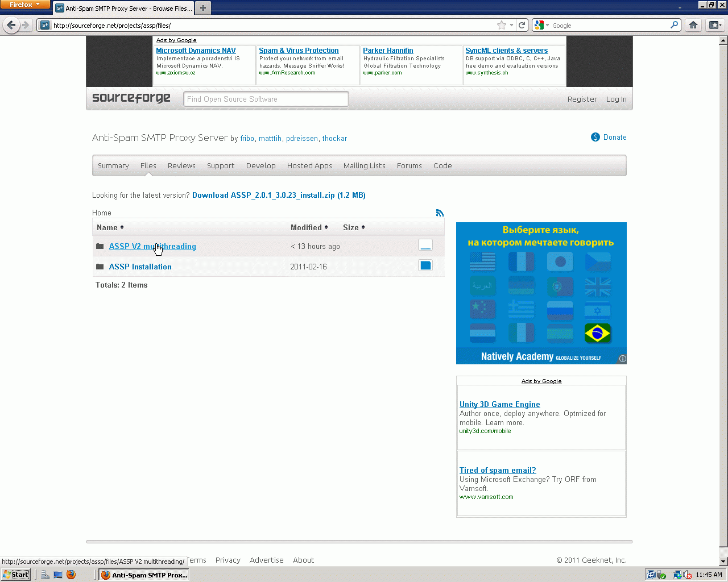Image resolution: width=728 pixels, height=582 pixels.
Task: Select the United States flag in the ad
Action: [x=483, y=261]
